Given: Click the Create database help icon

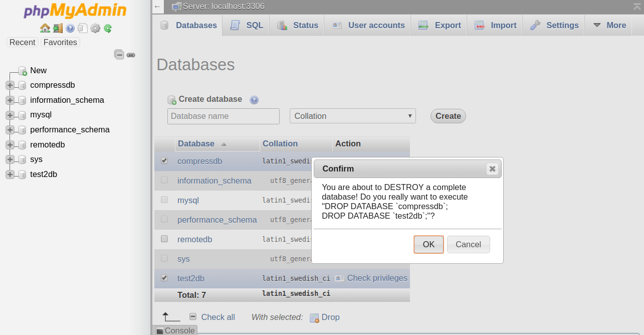Looking at the screenshot, I should 254,100.
